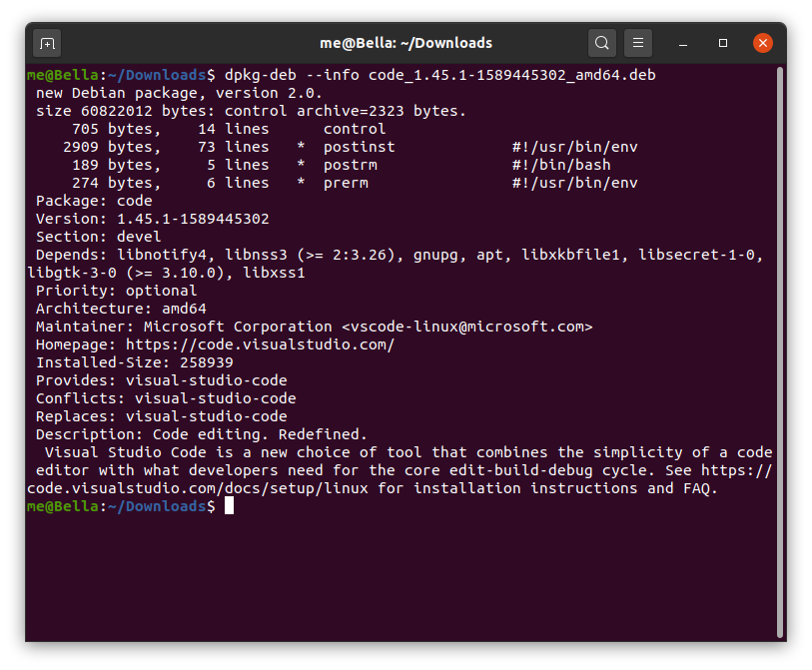Maximize the terminal window
Image resolution: width=812 pixels, height=670 pixels.
click(723, 44)
